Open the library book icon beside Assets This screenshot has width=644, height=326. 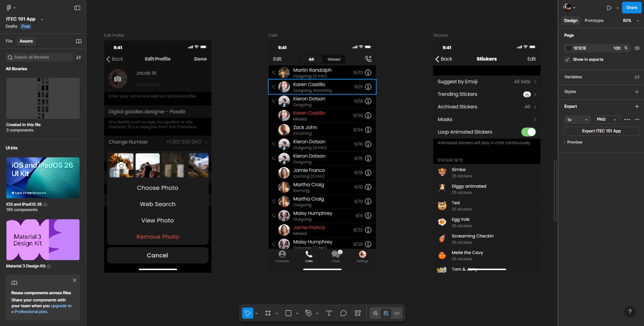(x=79, y=41)
